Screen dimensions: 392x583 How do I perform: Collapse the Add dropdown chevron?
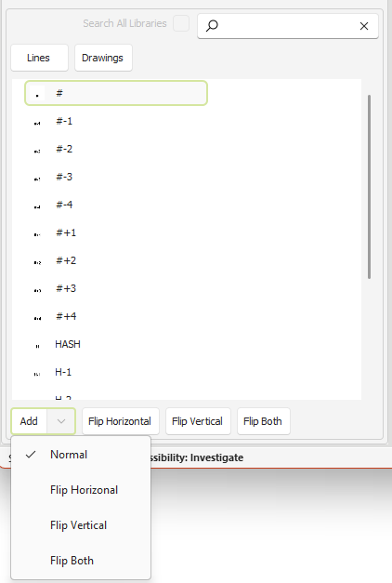(x=61, y=421)
